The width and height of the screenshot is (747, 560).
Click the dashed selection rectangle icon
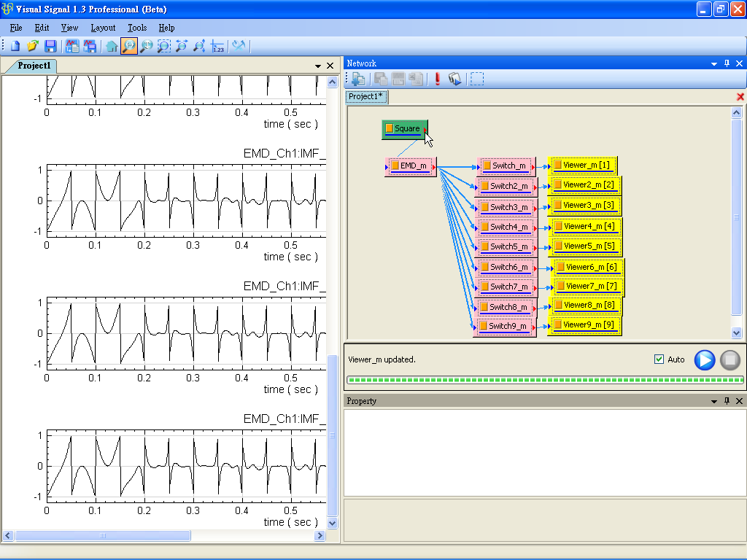476,79
